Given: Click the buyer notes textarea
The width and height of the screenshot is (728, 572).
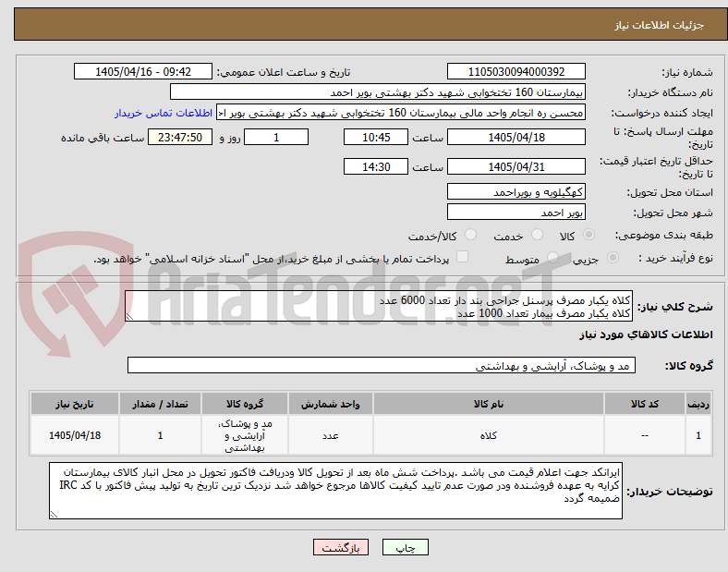Looking at the screenshot, I should click(335, 491).
